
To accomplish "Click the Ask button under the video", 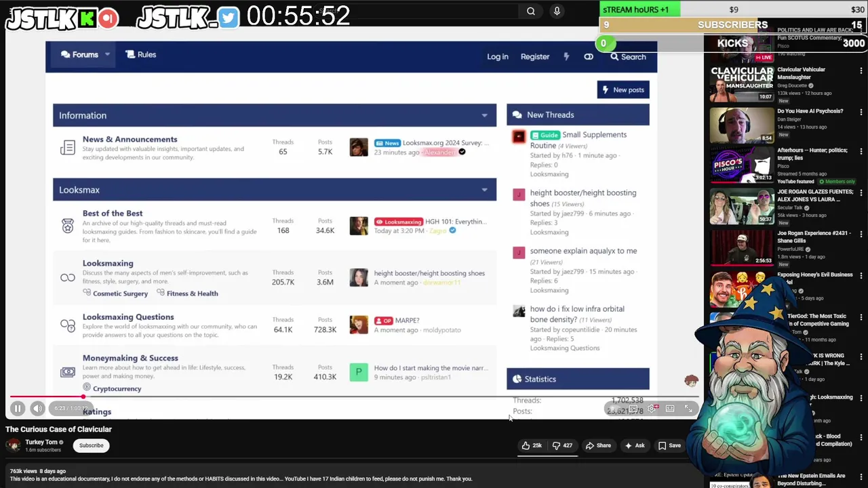I will point(635,445).
